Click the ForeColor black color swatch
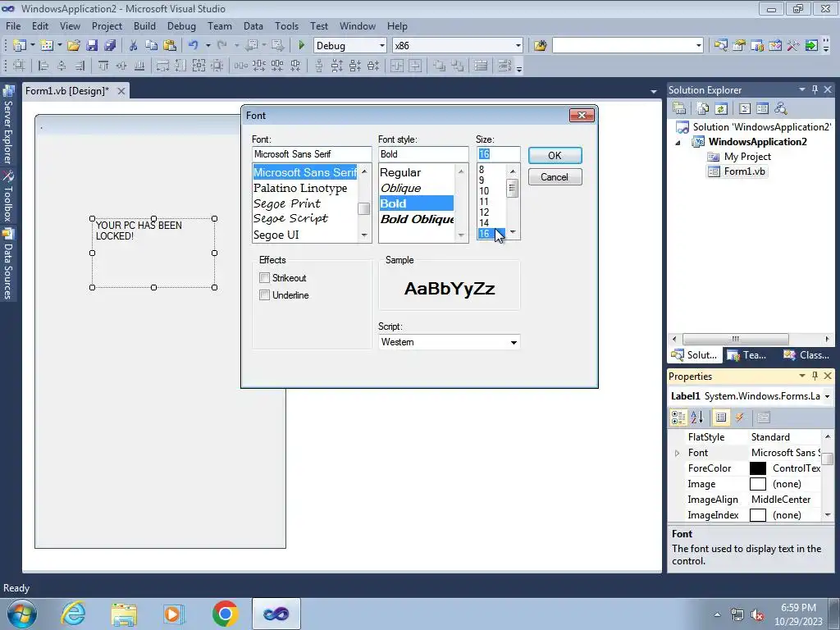 click(x=757, y=468)
